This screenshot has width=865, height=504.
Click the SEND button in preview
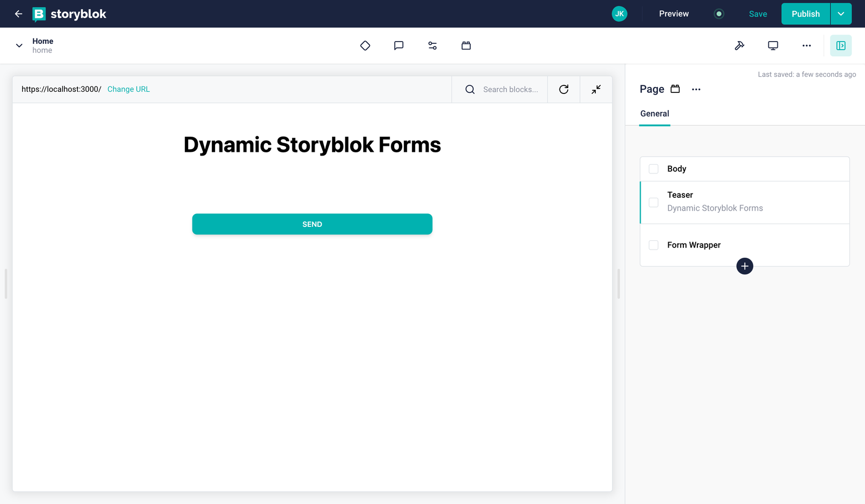[x=312, y=224]
